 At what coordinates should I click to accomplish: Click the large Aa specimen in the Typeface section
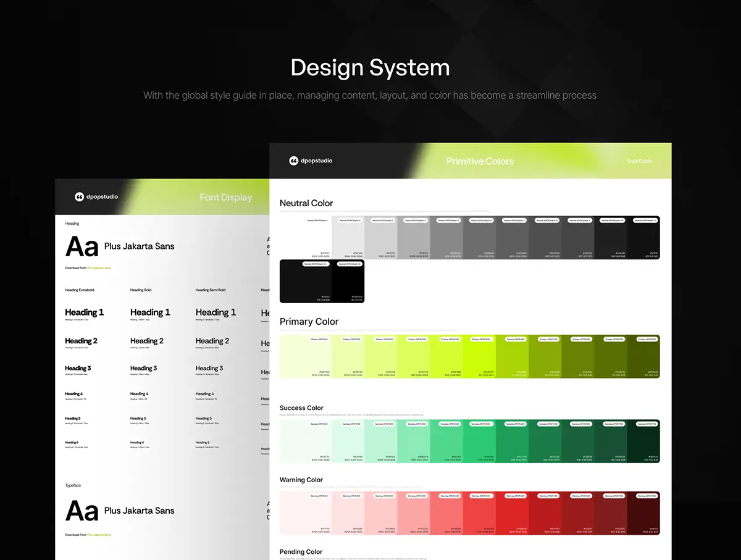[x=82, y=511]
